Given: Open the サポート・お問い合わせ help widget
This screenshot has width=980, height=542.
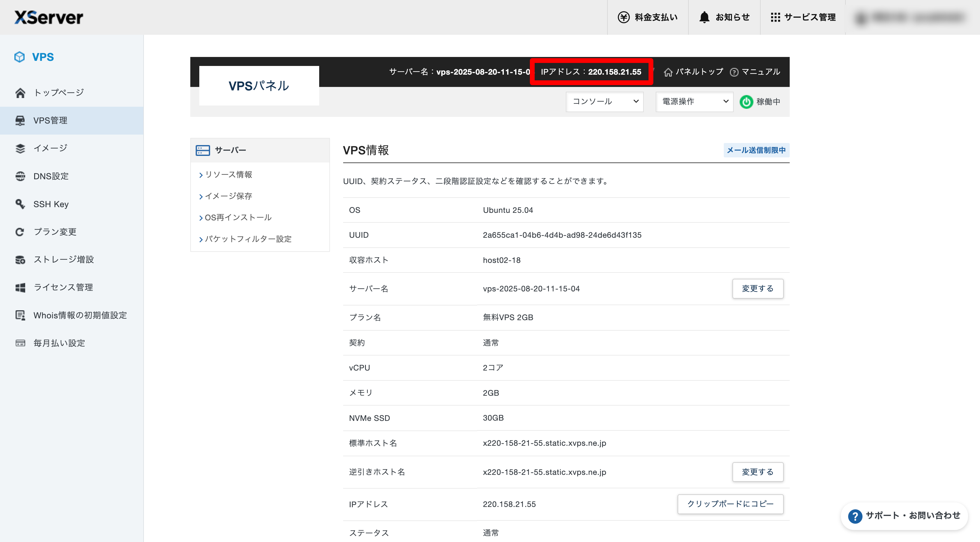Looking at the screenshot, I should (904, 516).
